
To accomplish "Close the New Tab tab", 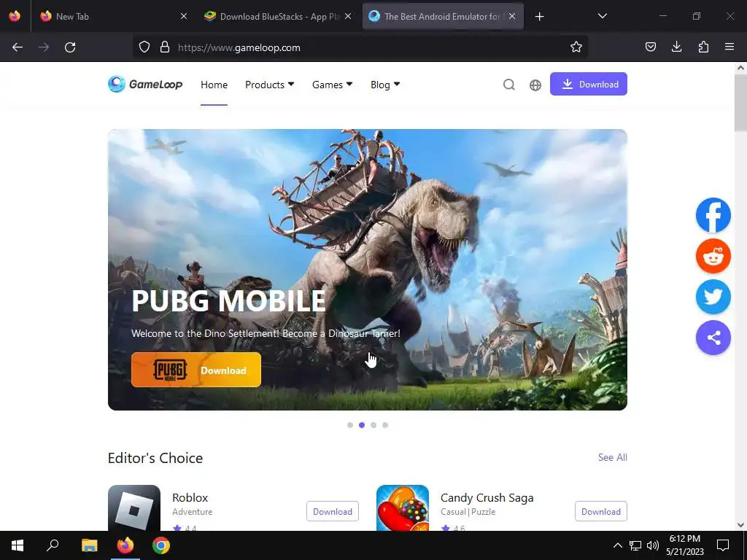I will [x=183, y=16].
